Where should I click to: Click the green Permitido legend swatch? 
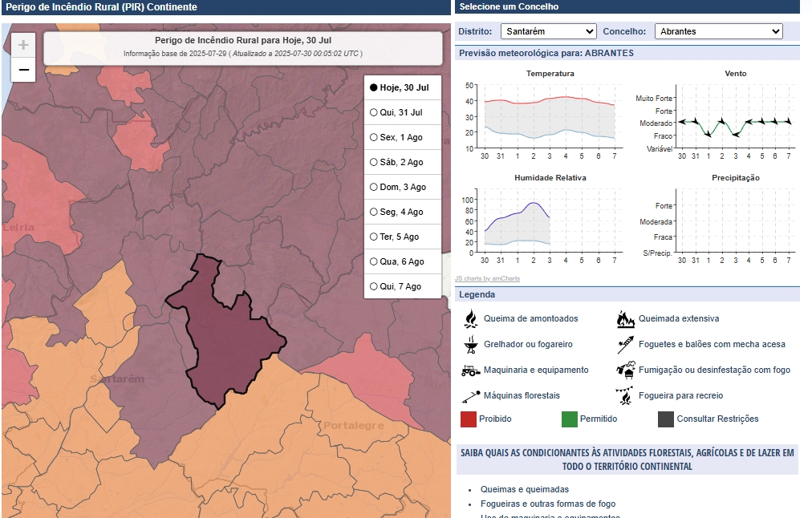pyautogui.click(x=569, y=419)
